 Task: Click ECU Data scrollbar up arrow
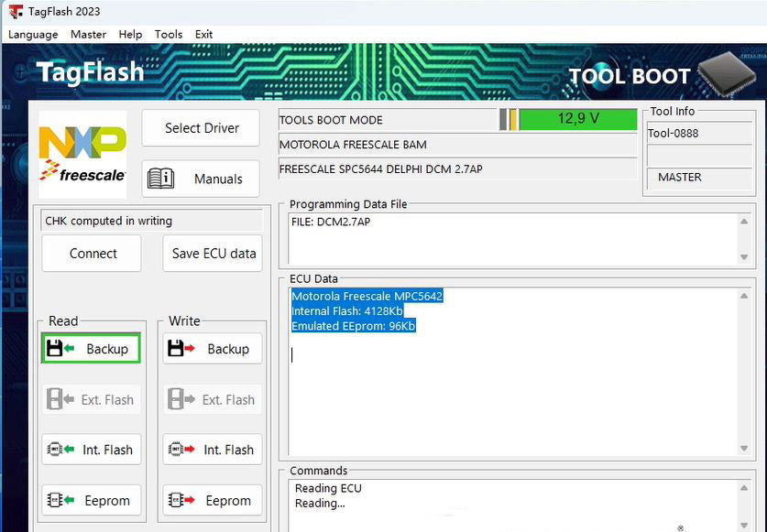(x=744, y=296)
